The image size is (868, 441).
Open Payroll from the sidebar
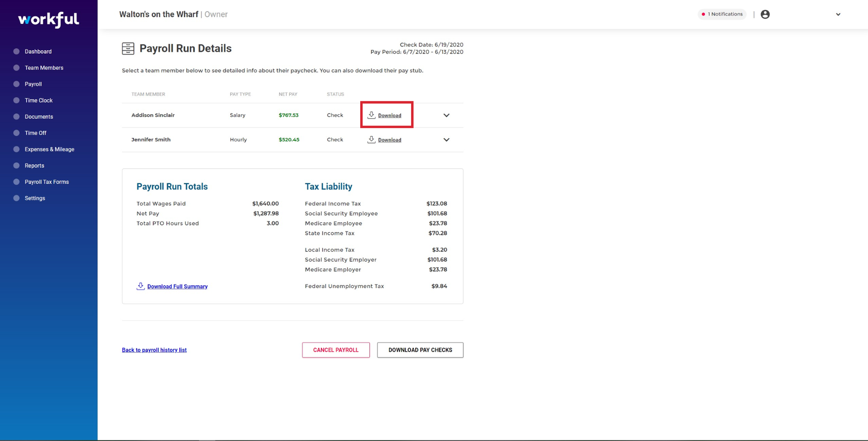pyautogui.click(x=33, y=84)
